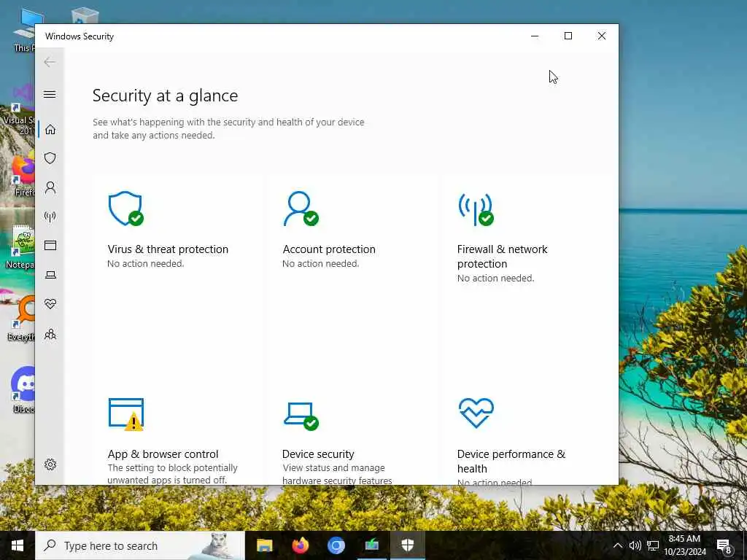Minimize the Windows Security window
The width and height of the screenshot is (747, 560).
[x=535, y=36]
